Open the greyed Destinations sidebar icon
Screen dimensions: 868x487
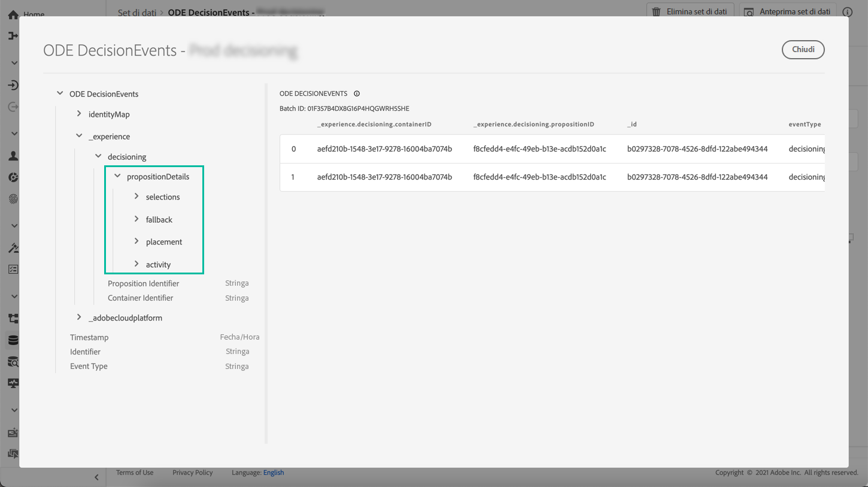pos(13,107)
